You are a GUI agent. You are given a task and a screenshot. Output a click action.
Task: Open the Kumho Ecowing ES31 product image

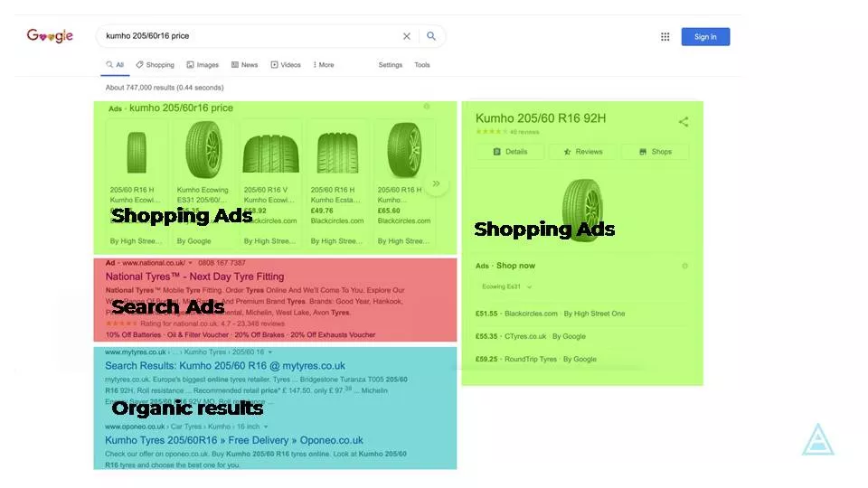203,149
